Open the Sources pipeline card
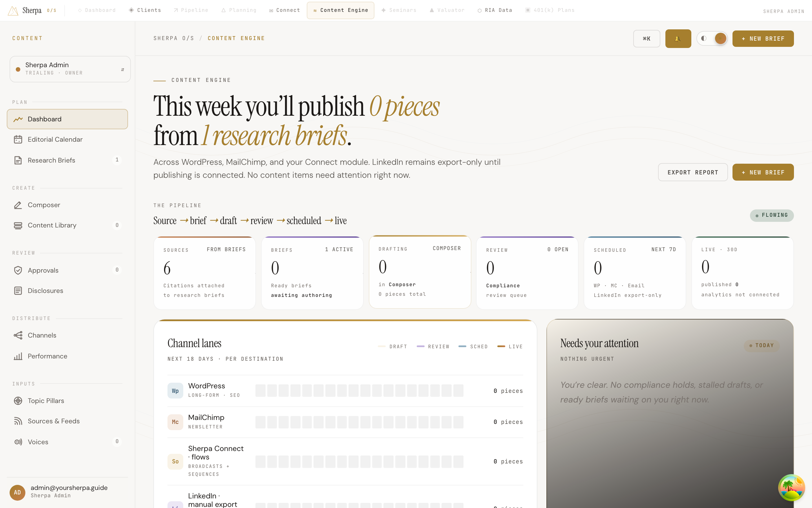The height and width of the screenshot is (508, 812). click(x=205, y=273)
